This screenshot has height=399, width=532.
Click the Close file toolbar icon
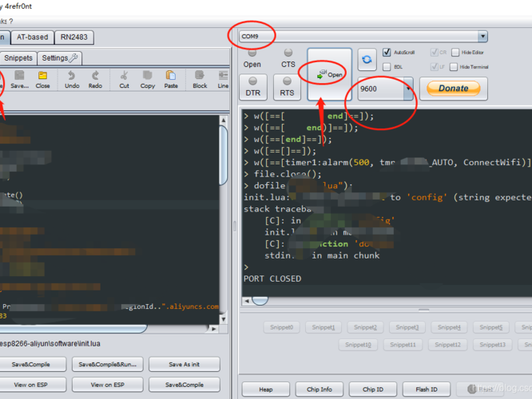pos(43,80)
